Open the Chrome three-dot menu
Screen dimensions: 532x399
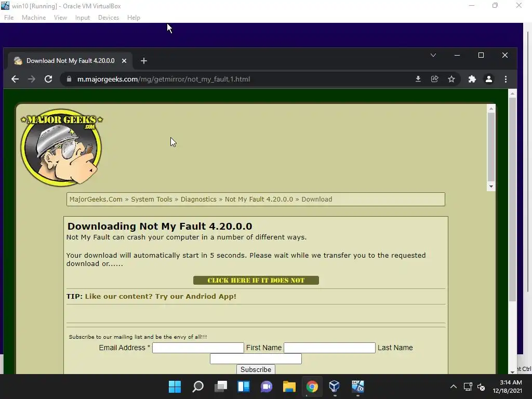pyautogui.click(x=506, y=79)
